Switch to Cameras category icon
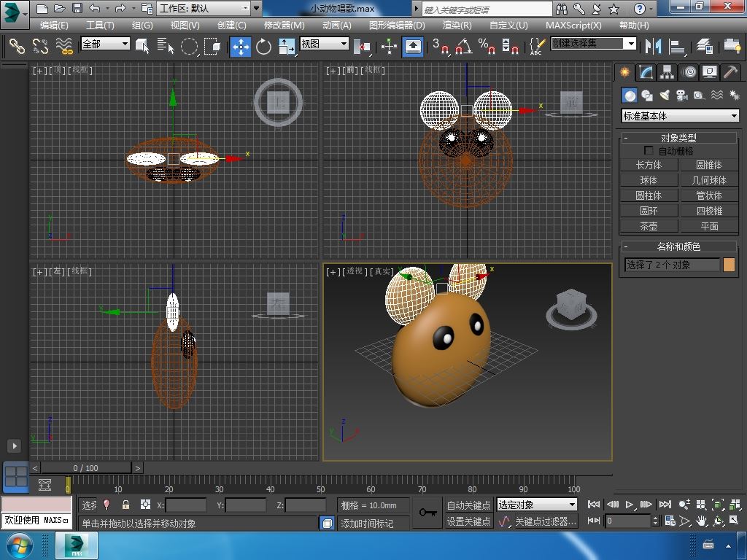This screenshot has width=747, height=560. click(682, 96)
